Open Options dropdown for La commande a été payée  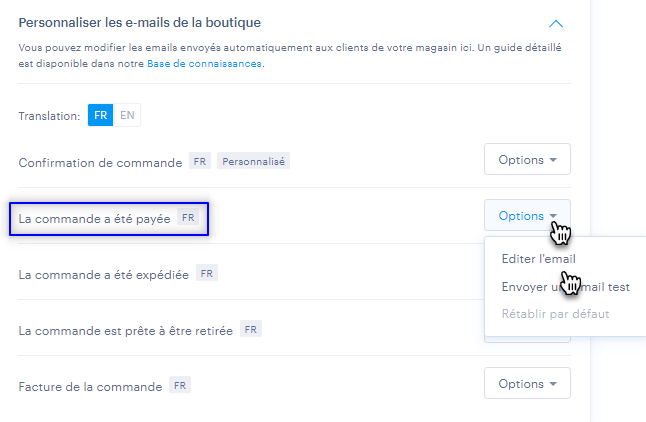527,216
